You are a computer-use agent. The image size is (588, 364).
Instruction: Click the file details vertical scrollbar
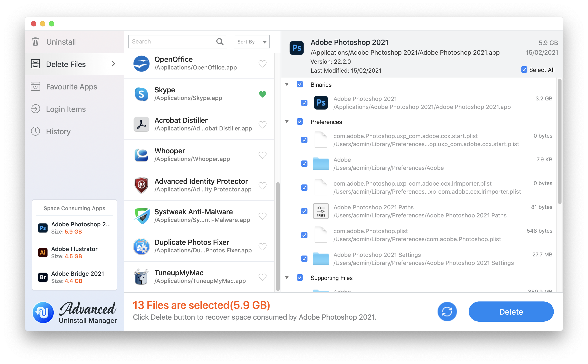(x=559, y=141)
